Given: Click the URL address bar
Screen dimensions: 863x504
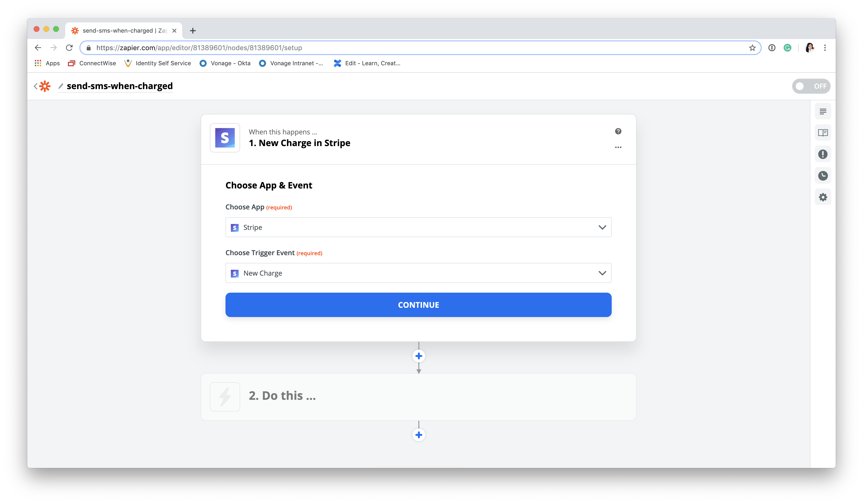Looking at the screenshot, I should pyautogui.click(x=420, y=48).
